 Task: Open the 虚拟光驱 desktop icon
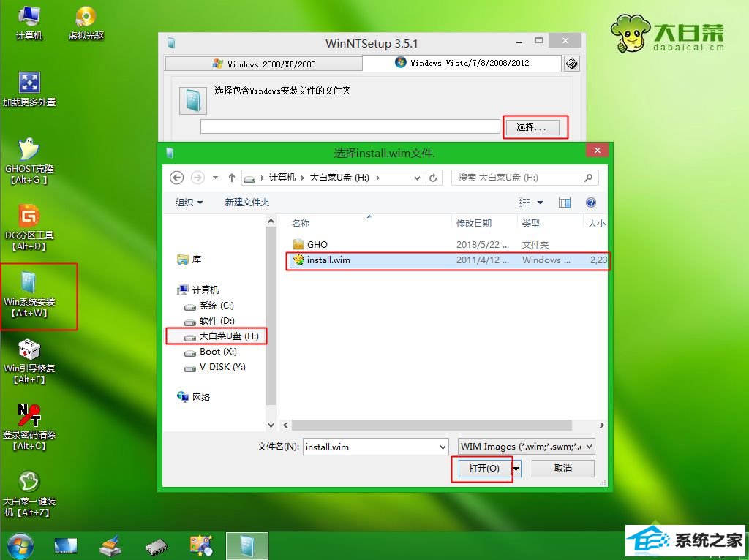pos(86,23)
